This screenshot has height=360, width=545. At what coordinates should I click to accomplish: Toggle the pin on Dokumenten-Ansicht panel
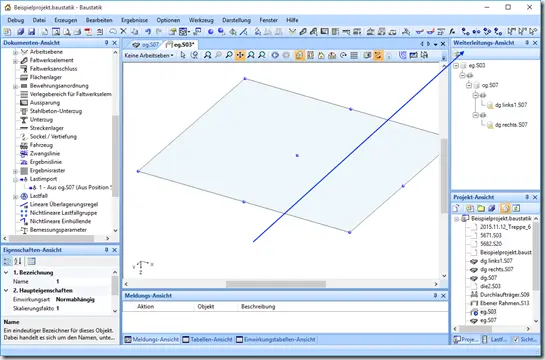(106, 43)
